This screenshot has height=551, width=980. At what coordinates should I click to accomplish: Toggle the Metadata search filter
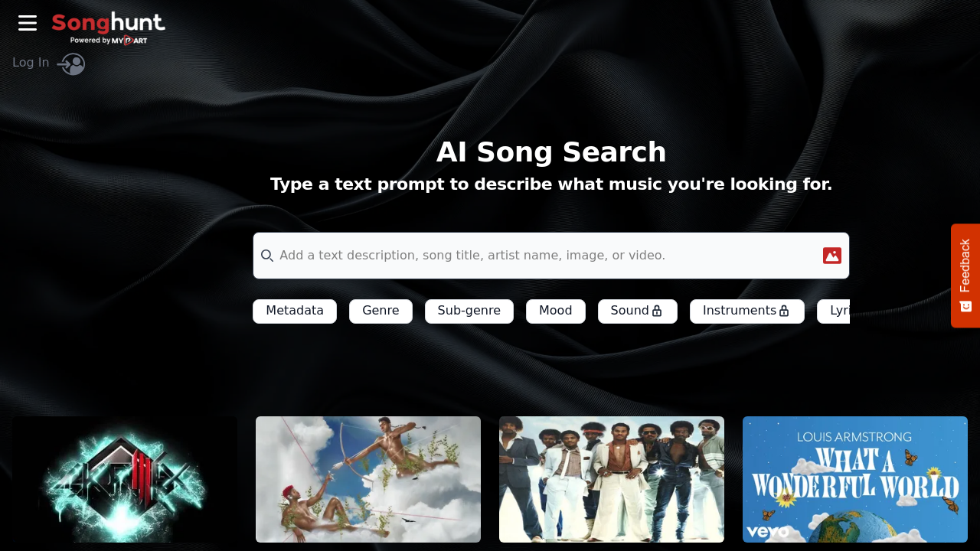pos(294,311)
